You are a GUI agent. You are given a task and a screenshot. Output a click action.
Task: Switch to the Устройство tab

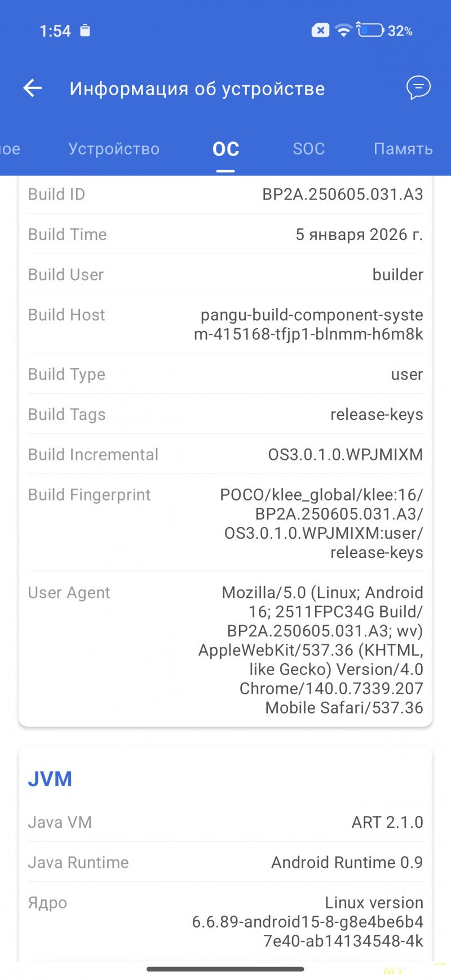[x=114, y=149]
